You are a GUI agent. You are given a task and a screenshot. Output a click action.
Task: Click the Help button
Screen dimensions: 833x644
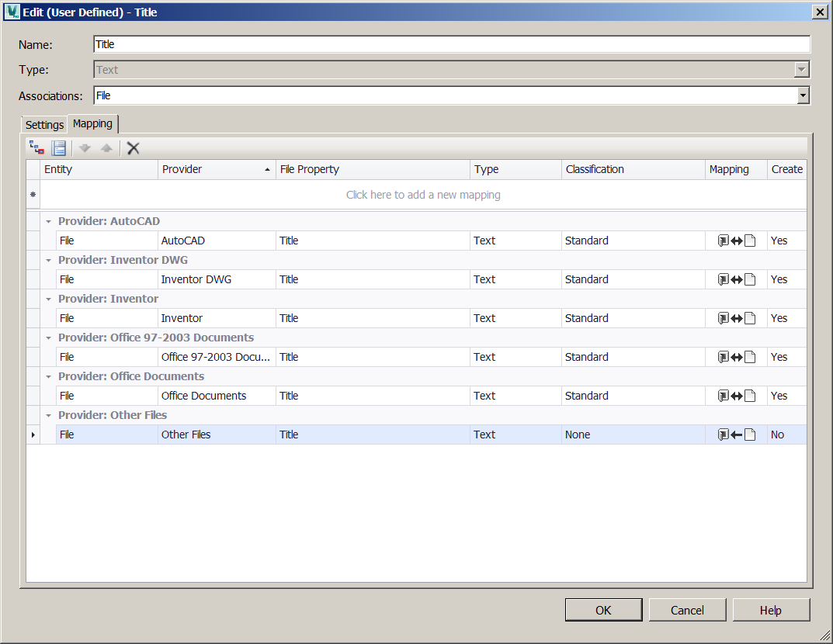click(771, 610)
